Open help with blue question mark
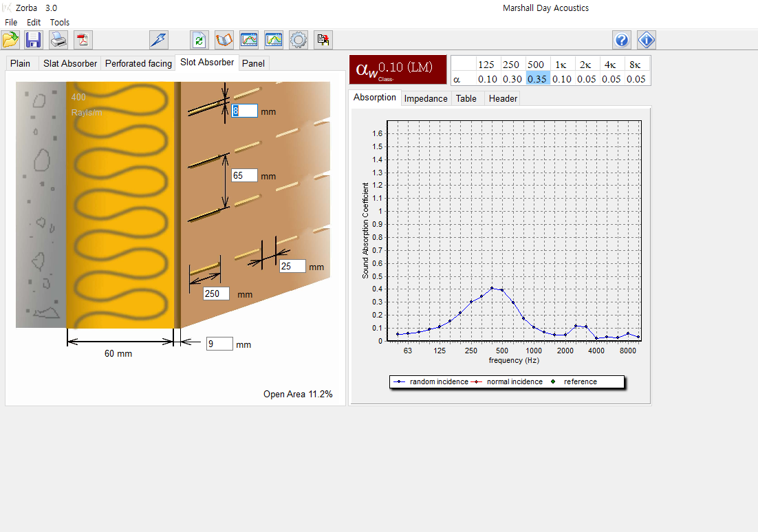The height and width of the screenshot is (532, 758). (x=622, y=40)
